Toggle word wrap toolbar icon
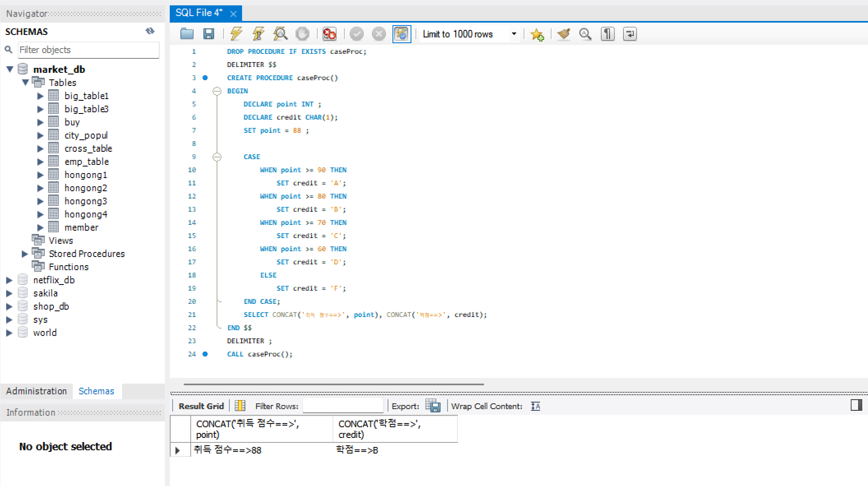 (630, 34)
